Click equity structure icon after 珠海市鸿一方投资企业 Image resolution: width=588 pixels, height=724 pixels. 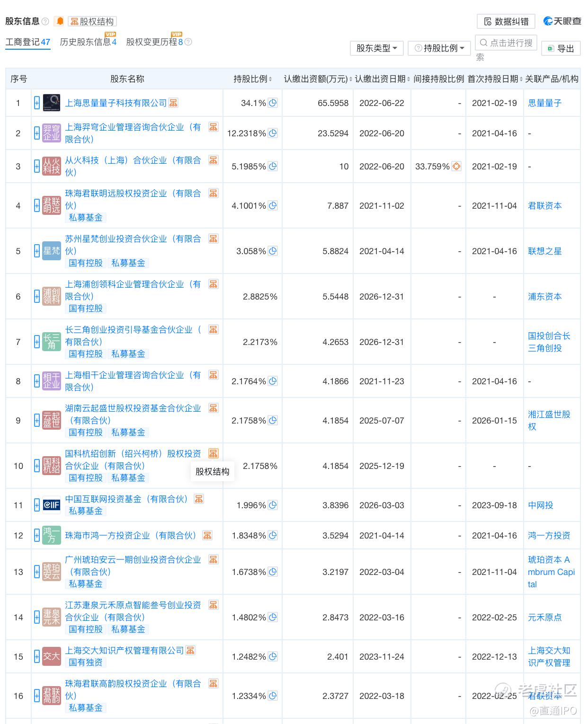coord(207,535)
